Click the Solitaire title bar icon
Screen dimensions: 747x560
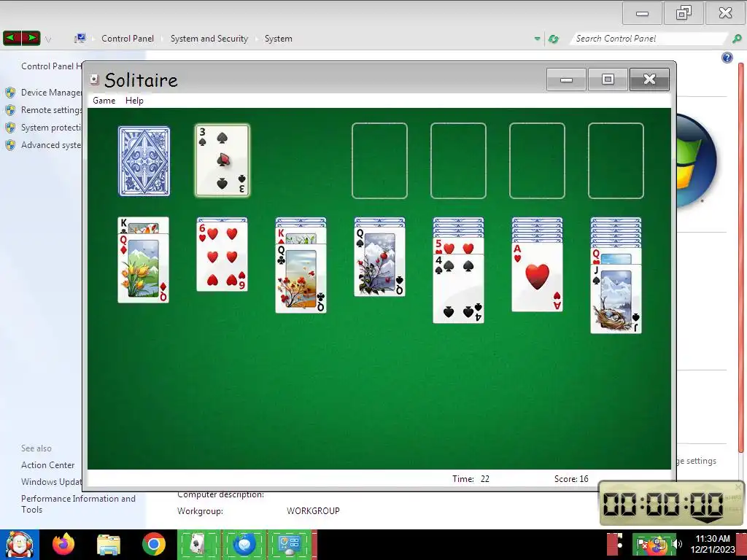94,79
